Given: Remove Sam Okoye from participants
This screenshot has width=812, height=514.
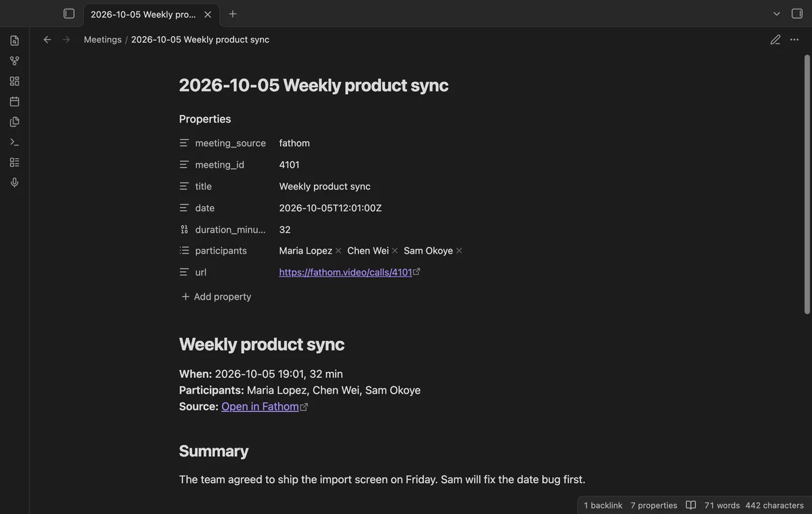Looking at the screenshot, I should 459,251.
